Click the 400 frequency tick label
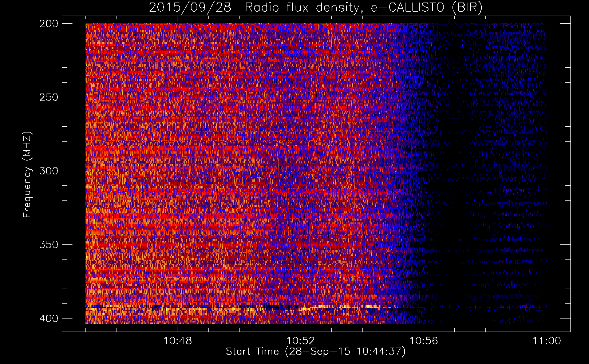The height and width of the screenshot is (364, 589). coord(48,318)
